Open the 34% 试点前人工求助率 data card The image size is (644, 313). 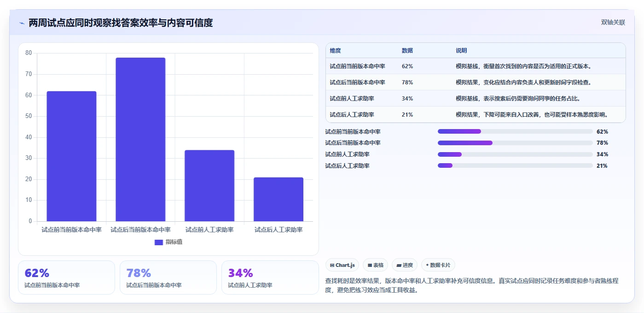[x=270, y=278]
